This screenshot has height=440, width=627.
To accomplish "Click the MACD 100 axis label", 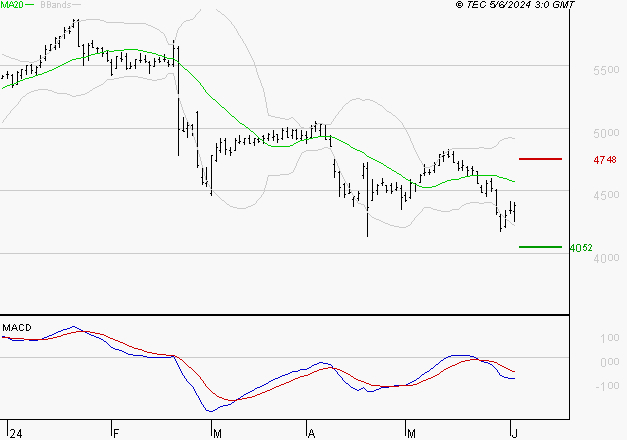I will point(610,338).
